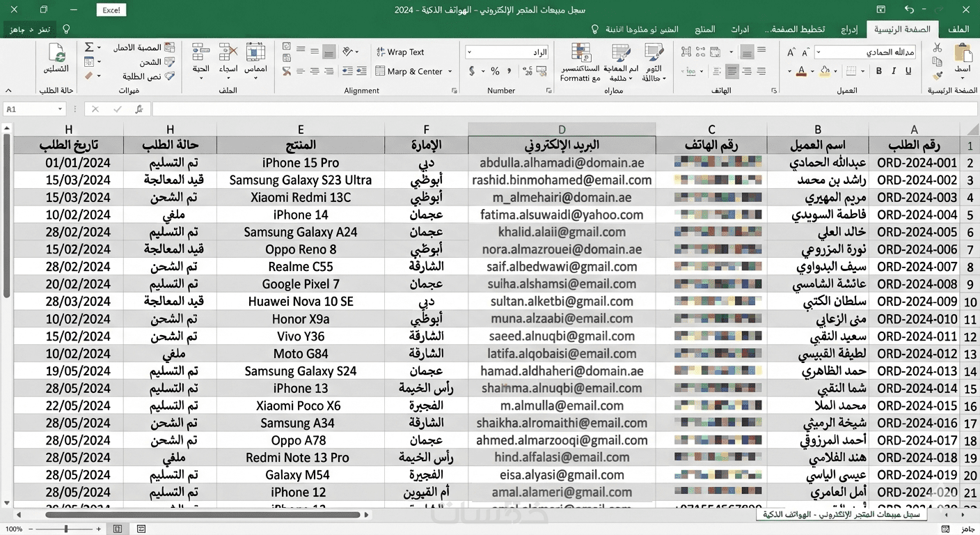This screenshot has width=980, height=535.
Task: Open the تخطيط الصفحة (Page Layout) tab
Action: click(795, 29)
